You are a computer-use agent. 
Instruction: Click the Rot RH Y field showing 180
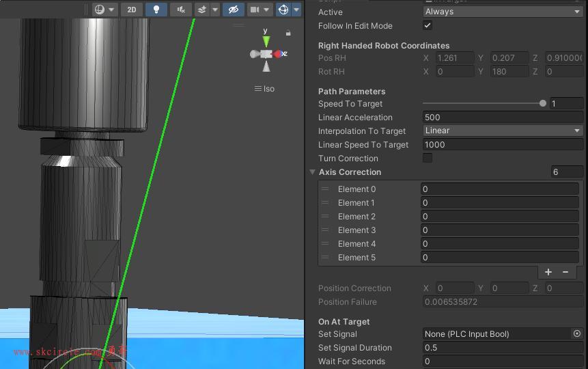coord(509,72)
